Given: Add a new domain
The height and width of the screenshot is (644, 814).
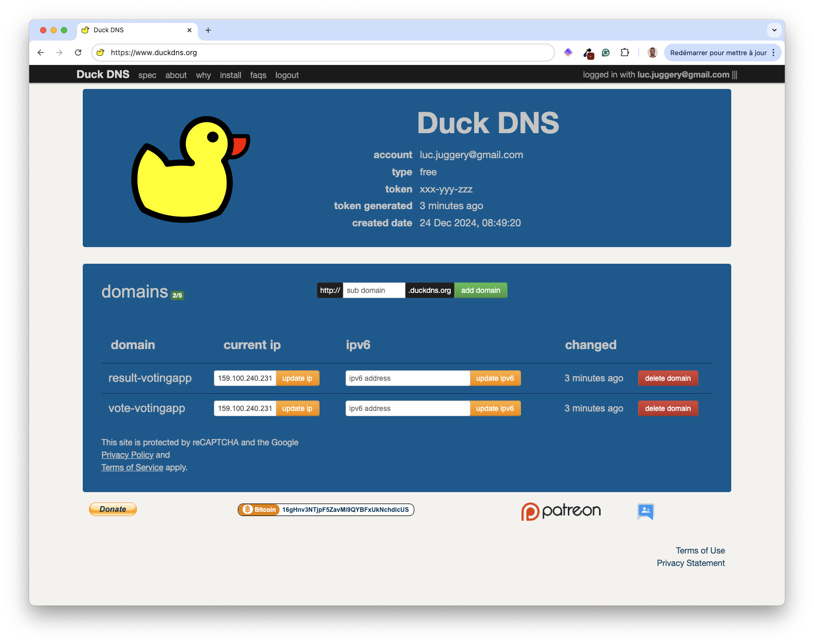Looking at the screenshot, I should 480,290.
